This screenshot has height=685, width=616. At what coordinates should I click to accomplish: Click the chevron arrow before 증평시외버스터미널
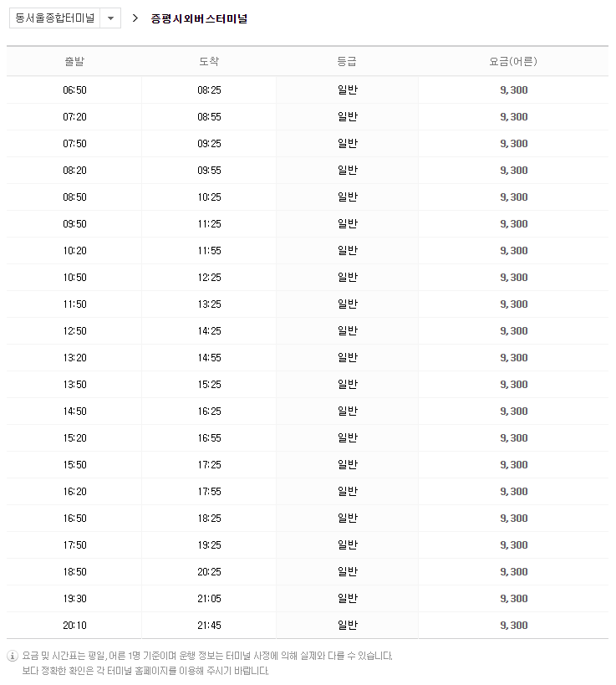click(135, 18)
